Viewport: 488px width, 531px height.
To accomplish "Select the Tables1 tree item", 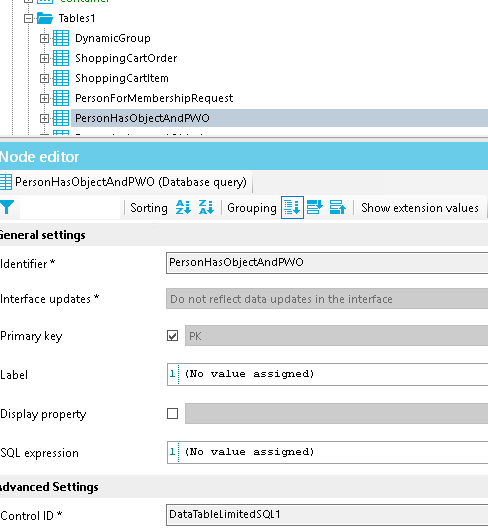I will [77, 18].
